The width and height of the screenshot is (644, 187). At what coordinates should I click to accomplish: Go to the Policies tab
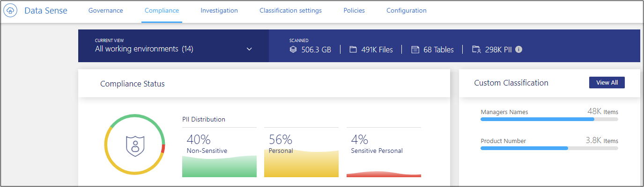point(354,11)
